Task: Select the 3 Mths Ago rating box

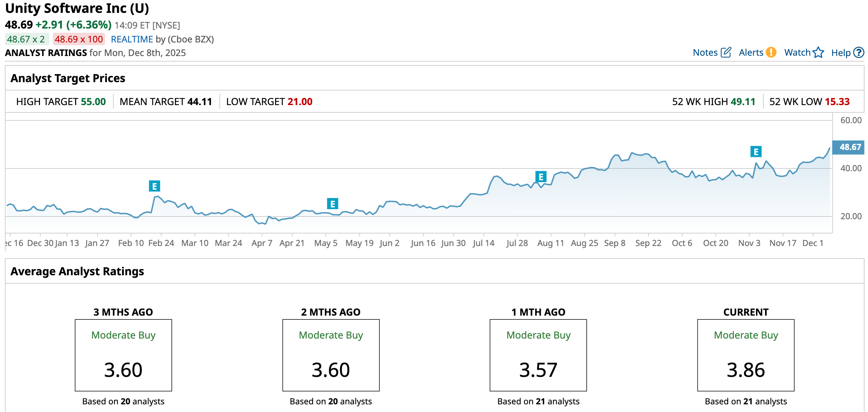Action: click(123, 355)
